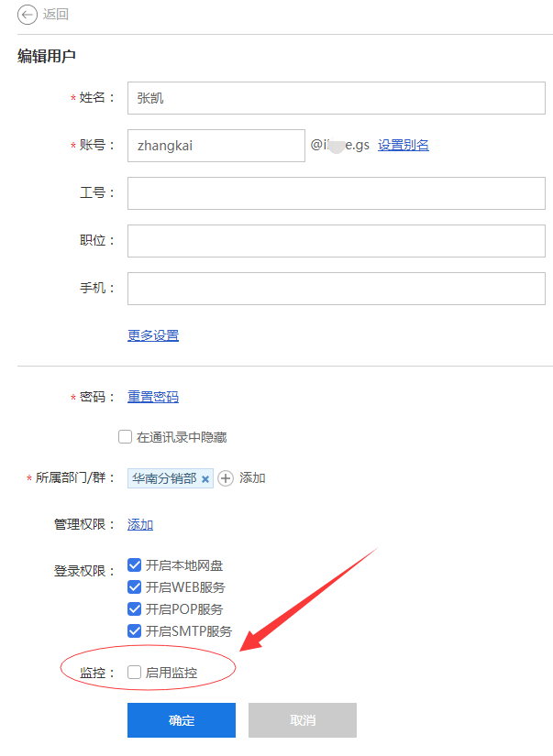Disable 开启WEB服务 option
Image resolution: width=553 pixels, height=756 pixels.
(134, 586)
